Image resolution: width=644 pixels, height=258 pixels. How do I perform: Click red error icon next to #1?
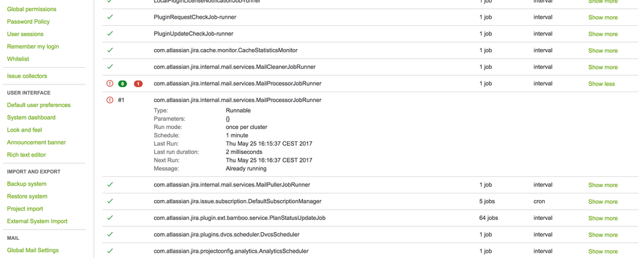[x=110, y=100]
